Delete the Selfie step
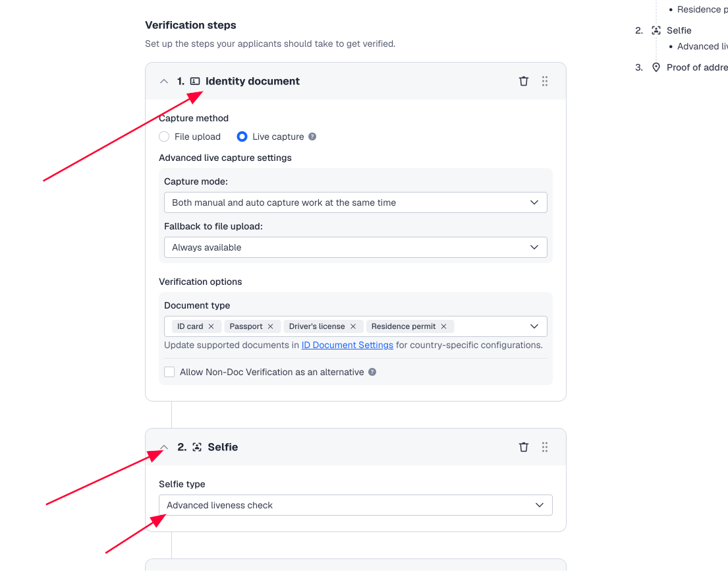Image resolution: width=728 pixels, height=571 pixels. (x=523, y=447)
